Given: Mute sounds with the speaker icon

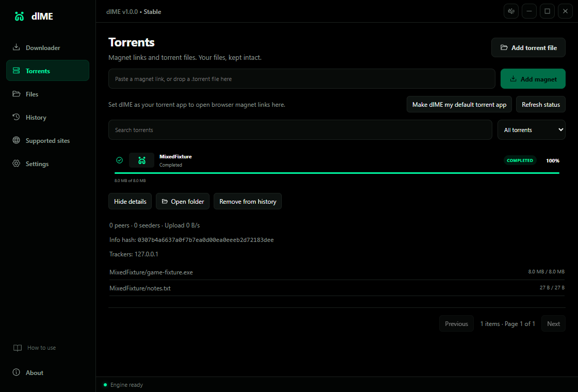Looking at the screenshot, I should [511, 11].
